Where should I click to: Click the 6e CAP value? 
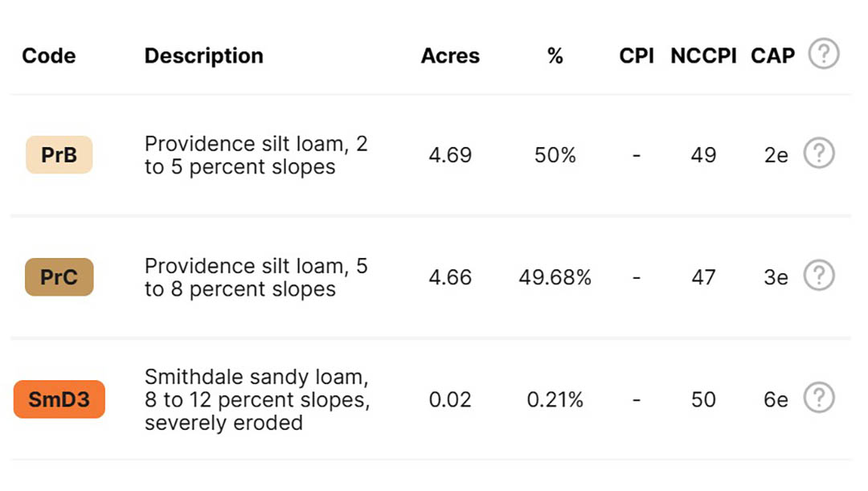point(776,399)
